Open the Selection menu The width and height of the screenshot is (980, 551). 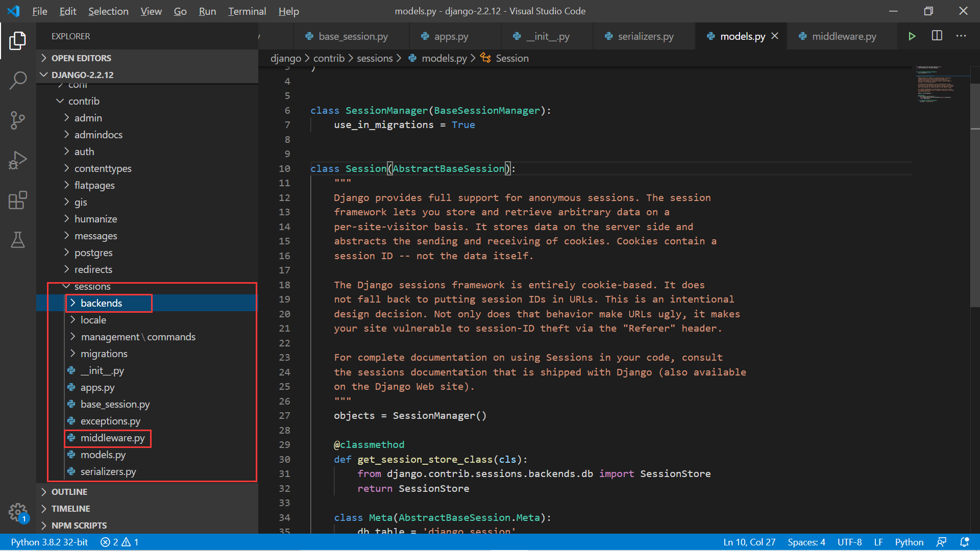coord(108,11)
